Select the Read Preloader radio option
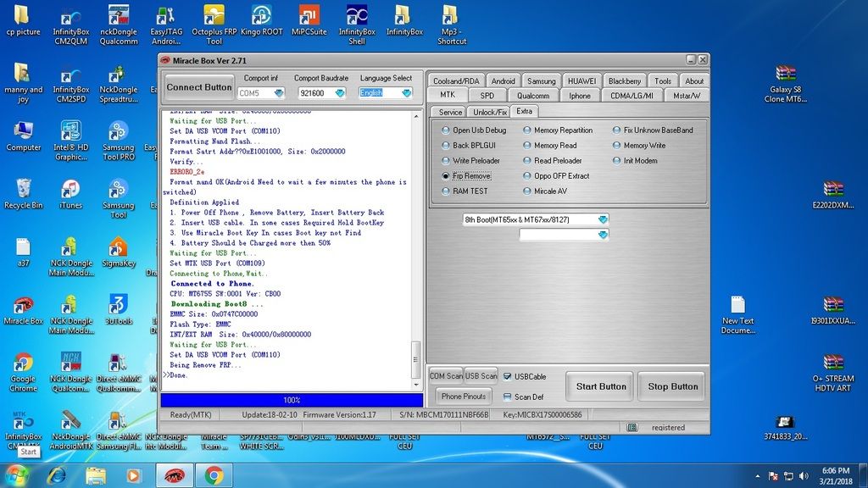Viewport: 868px width, 488px height. [x=527, y=161]
